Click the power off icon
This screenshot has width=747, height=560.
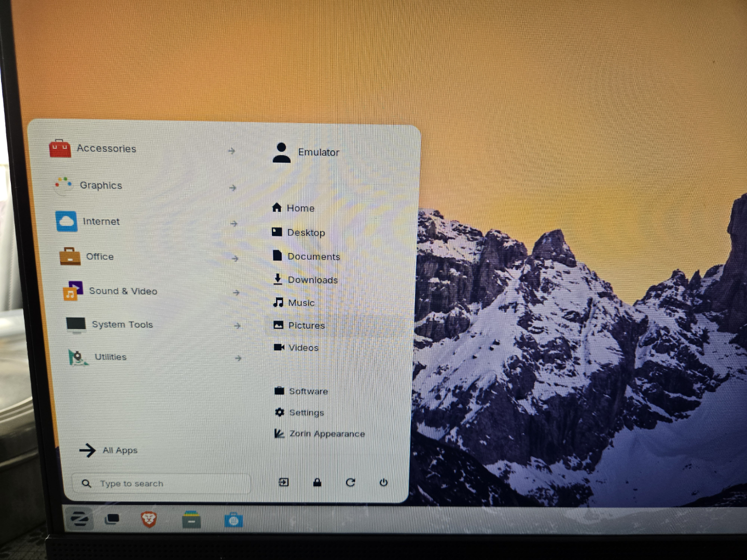tap(383, 482)
